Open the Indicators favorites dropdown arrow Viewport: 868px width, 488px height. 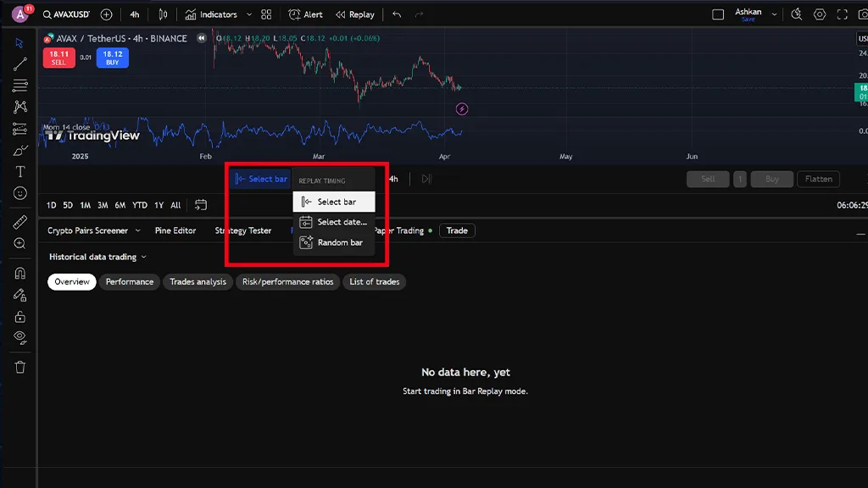coord(248,14)
